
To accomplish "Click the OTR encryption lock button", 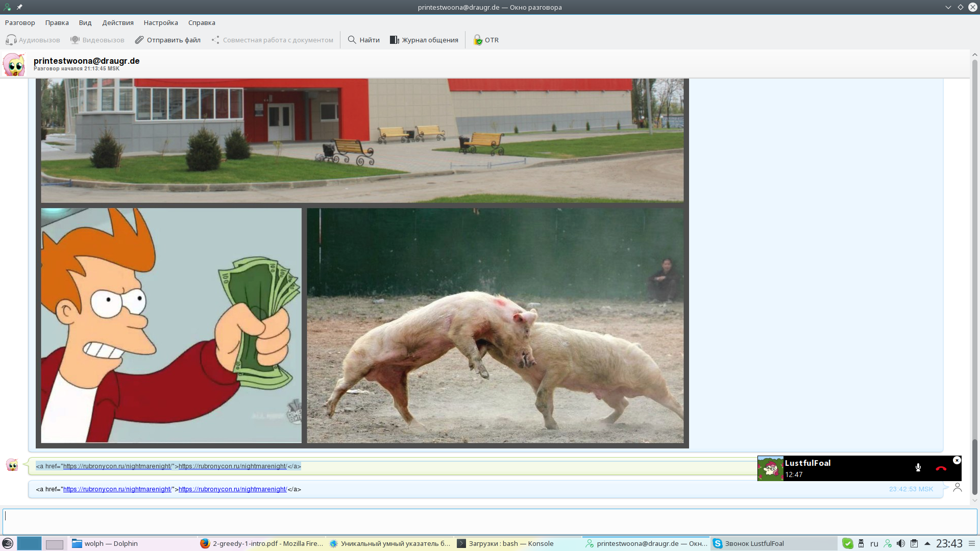I will pyautogui.click(x=486, y=40).
